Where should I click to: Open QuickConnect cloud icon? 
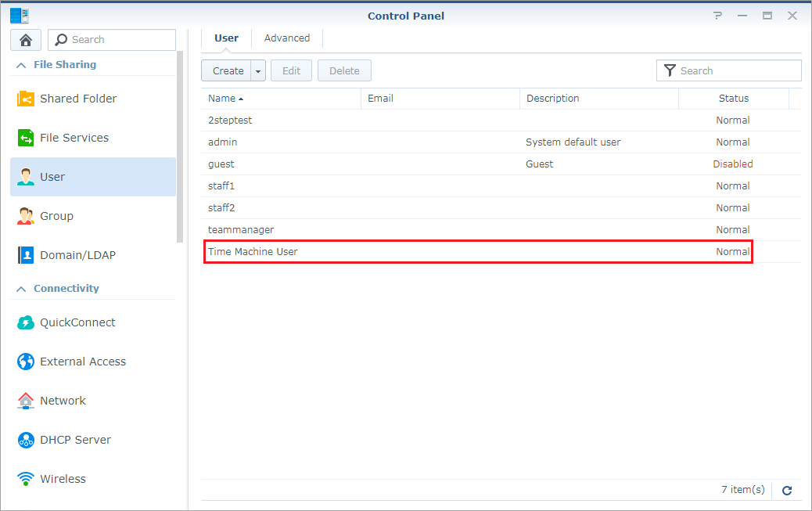coord(25,322)
